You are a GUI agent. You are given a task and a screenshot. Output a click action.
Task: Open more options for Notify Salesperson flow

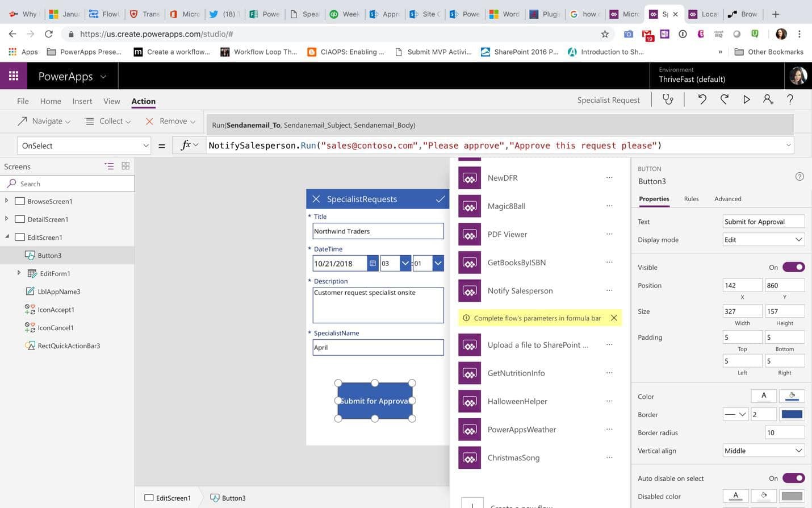tap(609, 290)
